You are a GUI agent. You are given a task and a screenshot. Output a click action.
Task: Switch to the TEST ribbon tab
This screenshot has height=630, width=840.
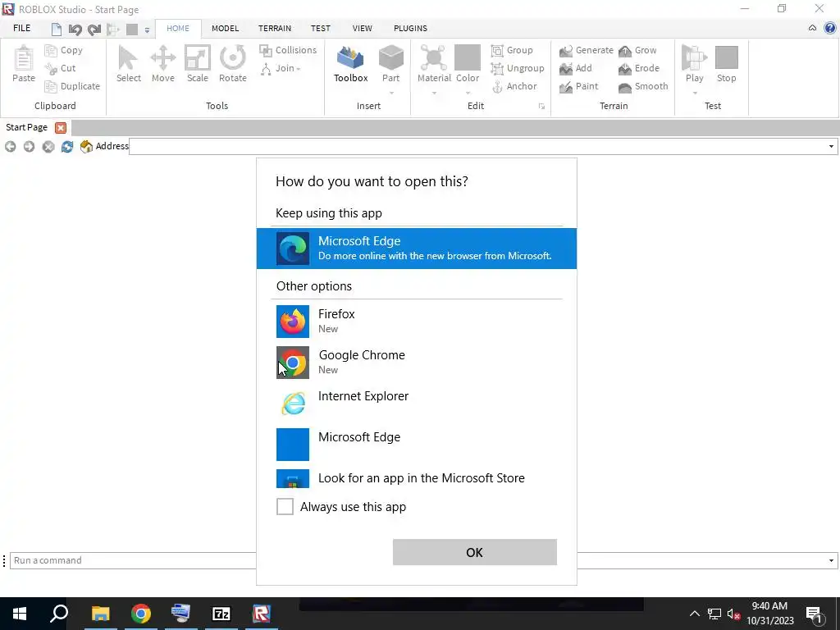coord(321,29)
